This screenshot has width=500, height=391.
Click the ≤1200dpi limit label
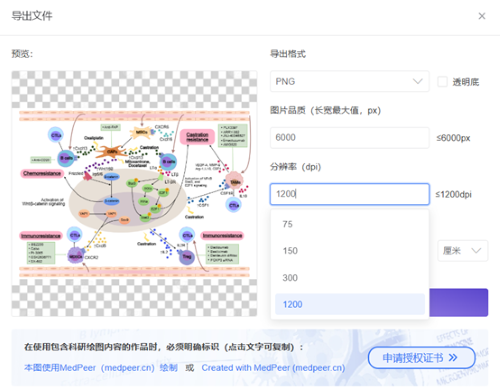453,194
